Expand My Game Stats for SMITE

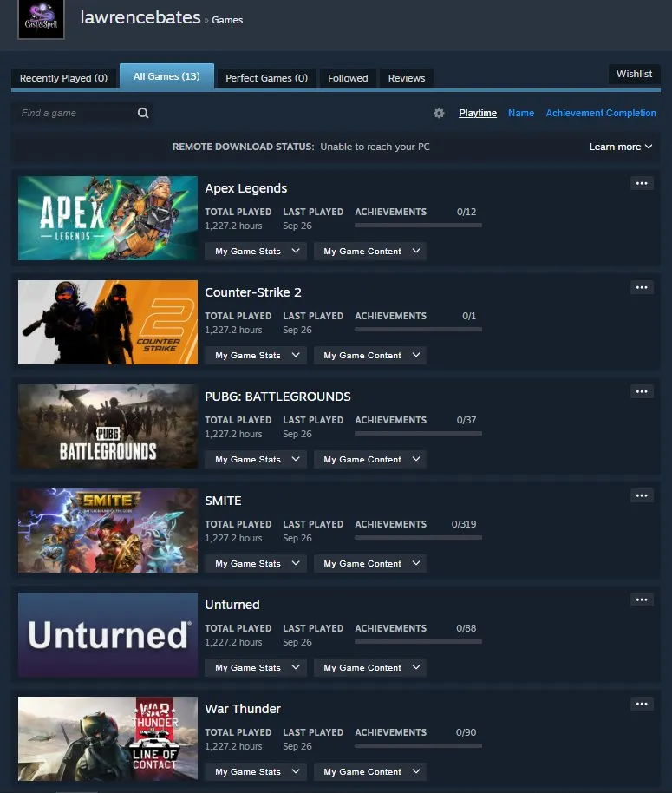(x=256, y=564)
